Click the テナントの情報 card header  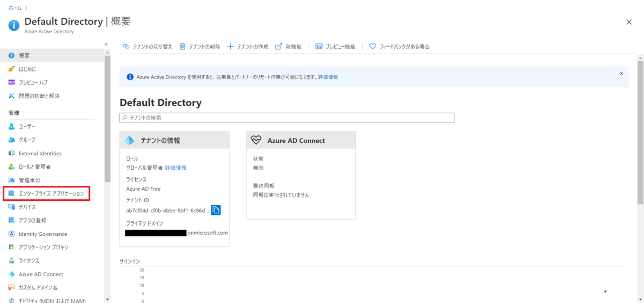pyautogui.click(x=174, y=140)
